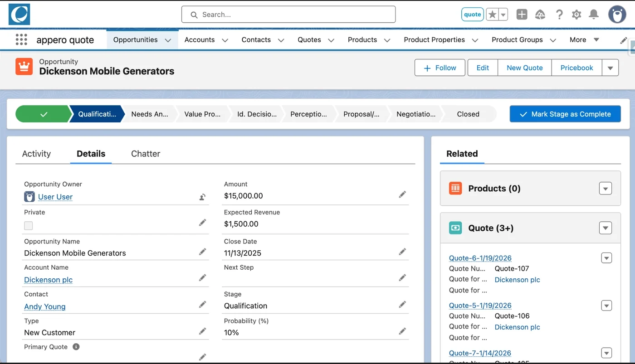Open the Quote-5-1/19/2026 link
635x364 pixels.
(x=480, y=305)
